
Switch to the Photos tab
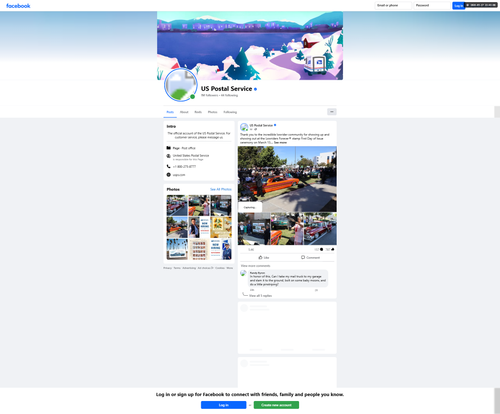[x=212, y=112]
